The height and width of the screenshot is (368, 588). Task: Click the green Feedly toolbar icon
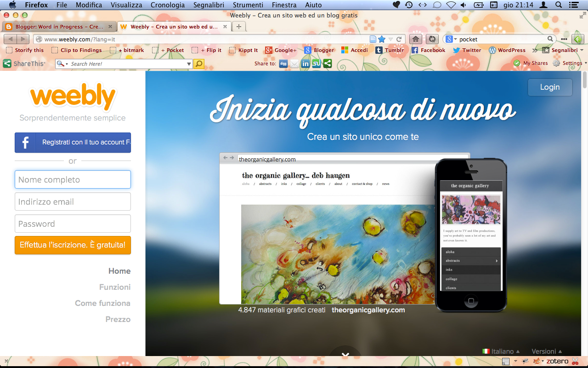coord(577,39)
